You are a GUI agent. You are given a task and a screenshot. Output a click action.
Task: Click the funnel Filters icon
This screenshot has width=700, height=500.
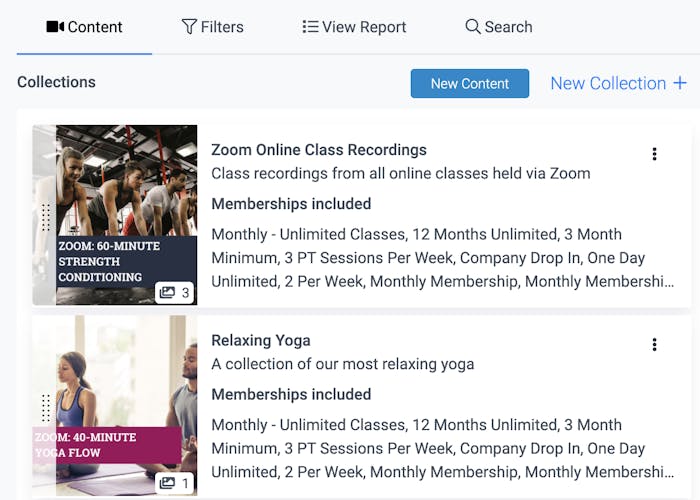(x=189, y=27)
